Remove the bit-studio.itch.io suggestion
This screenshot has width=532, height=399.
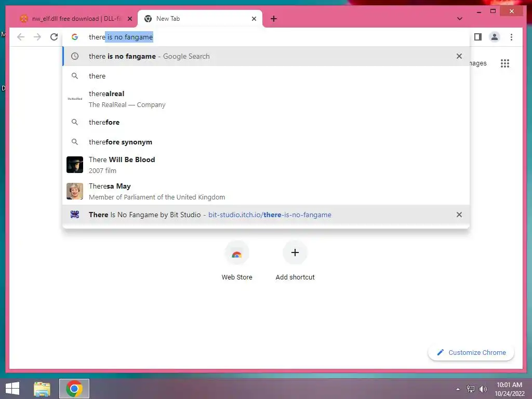[459, 215]
